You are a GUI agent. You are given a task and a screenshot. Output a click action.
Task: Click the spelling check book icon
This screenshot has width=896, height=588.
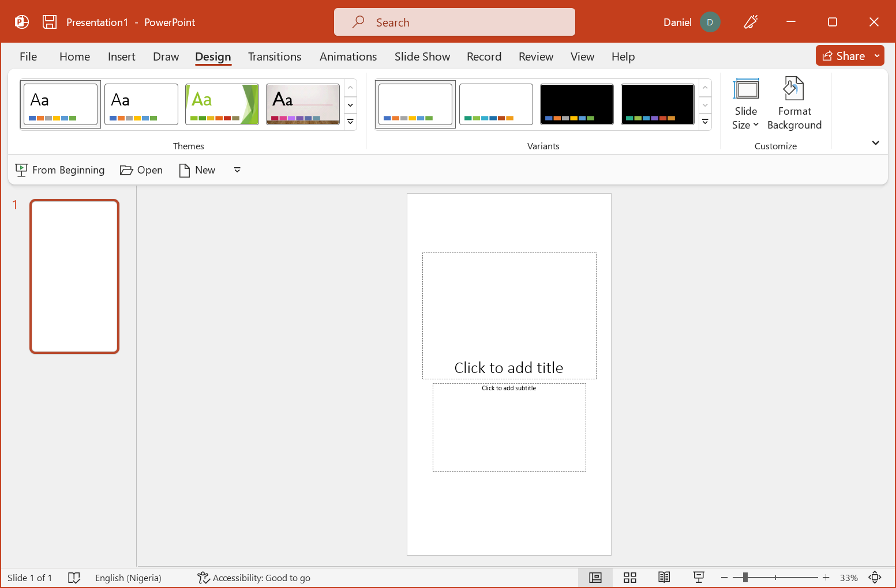point(74,578)
